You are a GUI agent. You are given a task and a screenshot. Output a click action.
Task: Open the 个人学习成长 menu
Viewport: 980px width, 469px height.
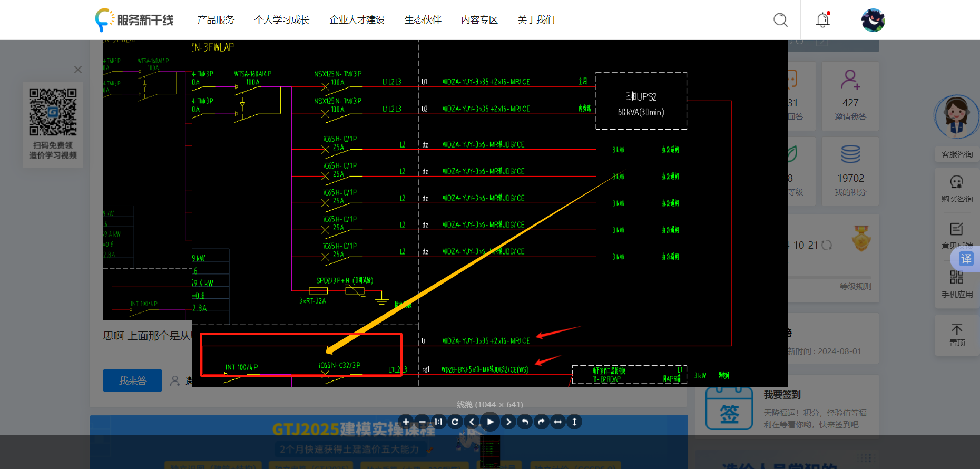(282, 20)
